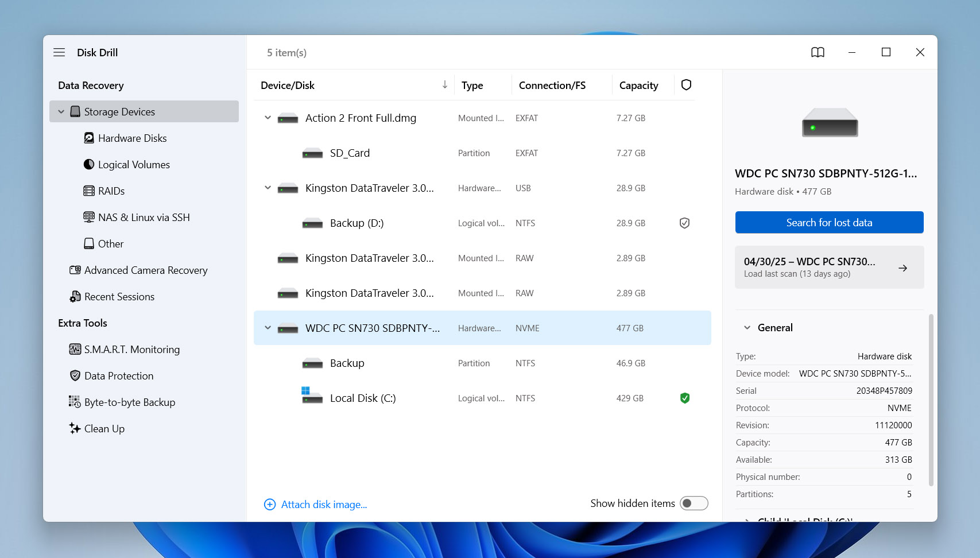980x558 pixels.
Task: Click the Action 2 Front Full.dmg drive icon
Action: (288, 118)
